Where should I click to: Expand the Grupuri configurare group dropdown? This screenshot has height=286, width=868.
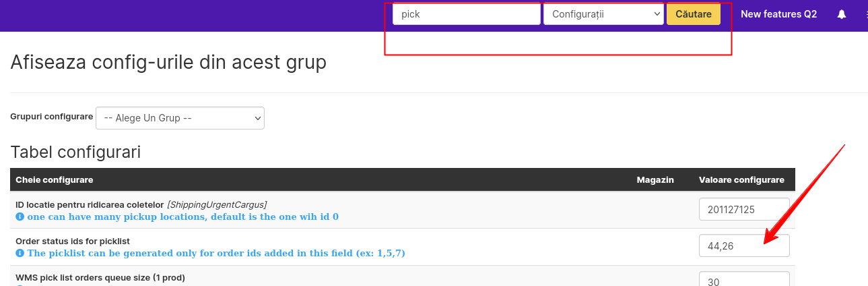click(x=180, y=117)
